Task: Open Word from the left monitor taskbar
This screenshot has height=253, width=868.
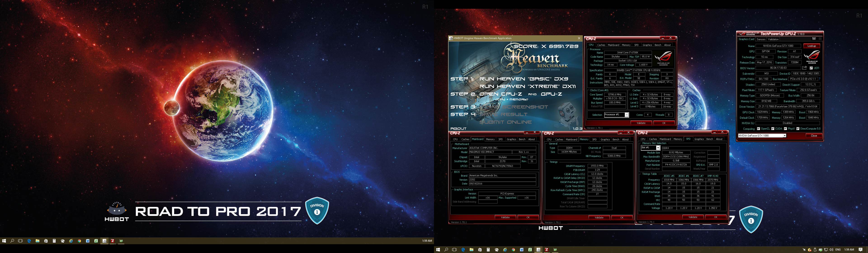Action: click(x=88, y=241)
